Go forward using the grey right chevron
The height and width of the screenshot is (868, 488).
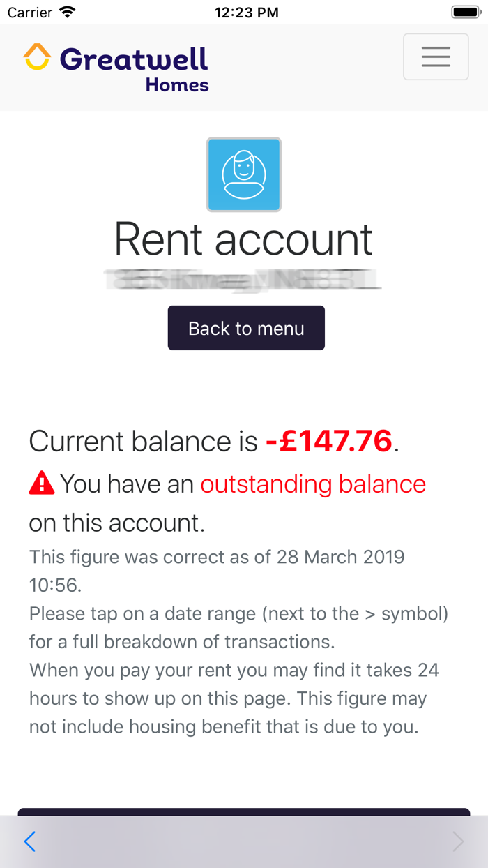point(457,841)
